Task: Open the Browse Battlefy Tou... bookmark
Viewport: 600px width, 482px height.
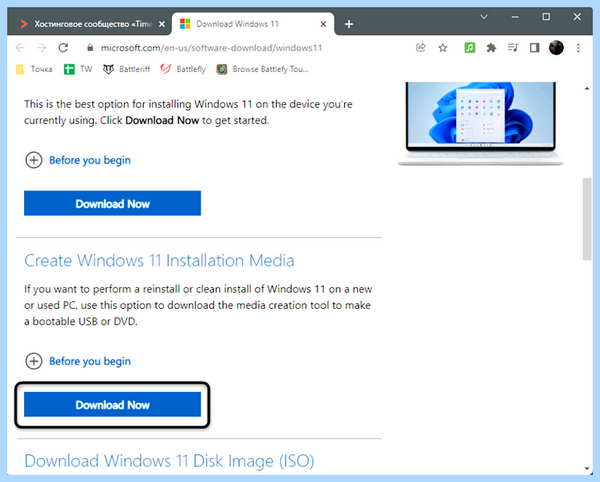Action: pyautogui.click(x=262, y=69)
